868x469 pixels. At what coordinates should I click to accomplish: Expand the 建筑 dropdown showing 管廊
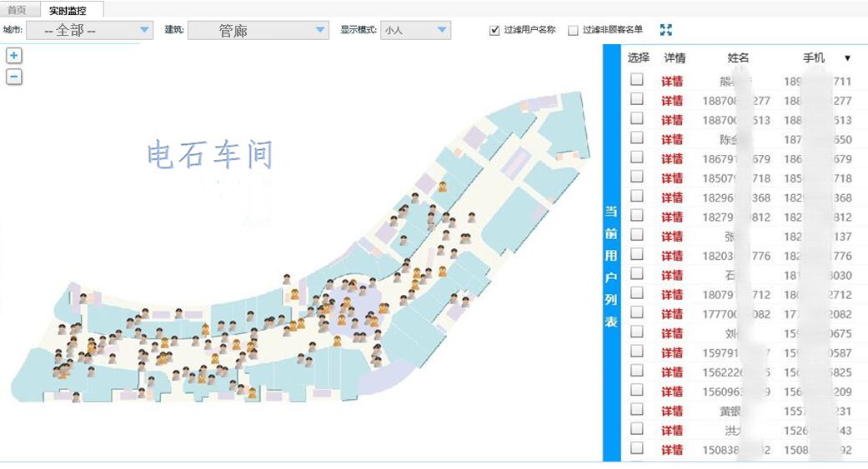[x=258, y=31]
